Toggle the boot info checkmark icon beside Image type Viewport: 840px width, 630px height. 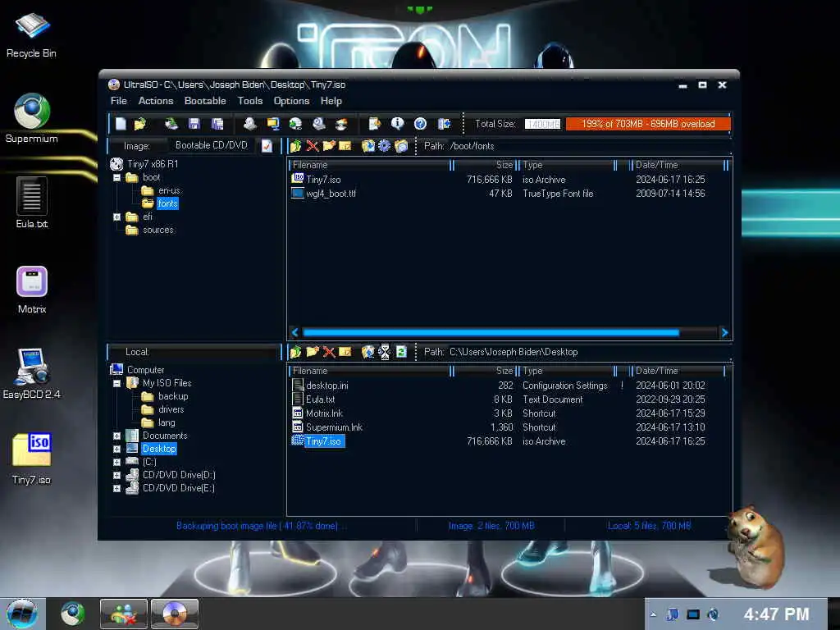tap(267, 146)
